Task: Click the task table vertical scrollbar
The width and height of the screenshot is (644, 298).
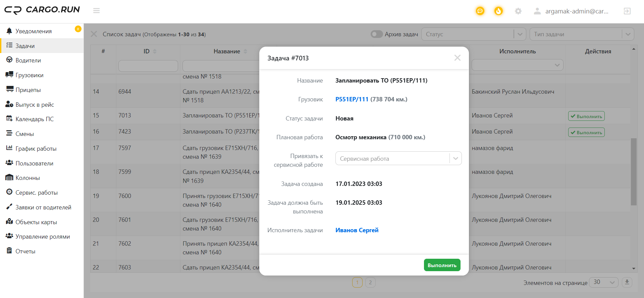Action: coord(633,171)
